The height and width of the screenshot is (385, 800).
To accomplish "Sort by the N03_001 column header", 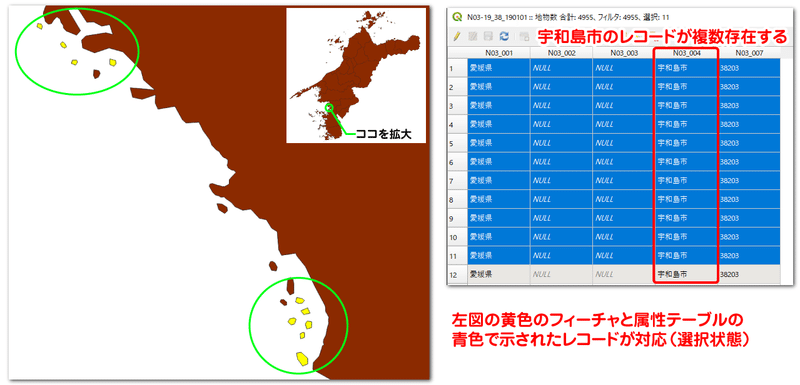I will [498, 53].
